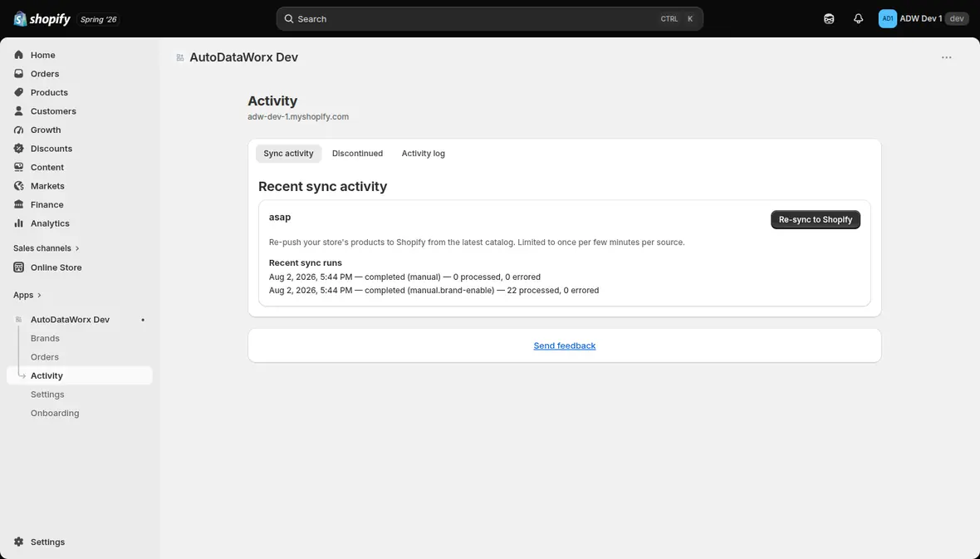The image size is (980, 559).
Task: Click the asap source heading
Action: coord(280,218)
